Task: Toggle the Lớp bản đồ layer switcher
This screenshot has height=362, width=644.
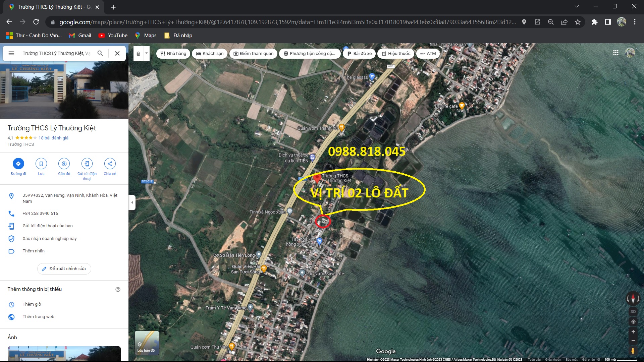Action: pos(147,343)
